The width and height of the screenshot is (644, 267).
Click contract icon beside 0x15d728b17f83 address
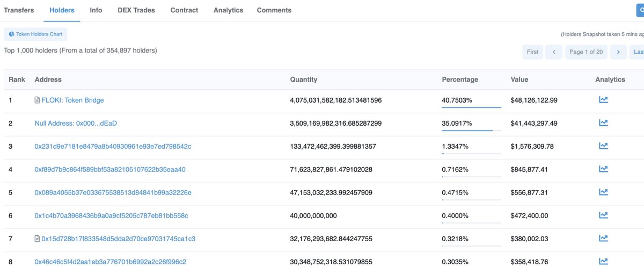37,239
